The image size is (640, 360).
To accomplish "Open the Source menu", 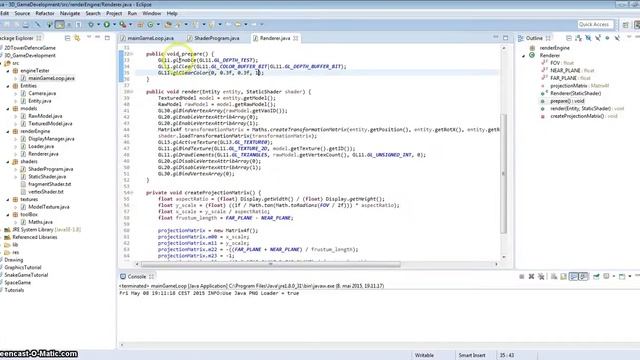I will click(x=22, y=13).
